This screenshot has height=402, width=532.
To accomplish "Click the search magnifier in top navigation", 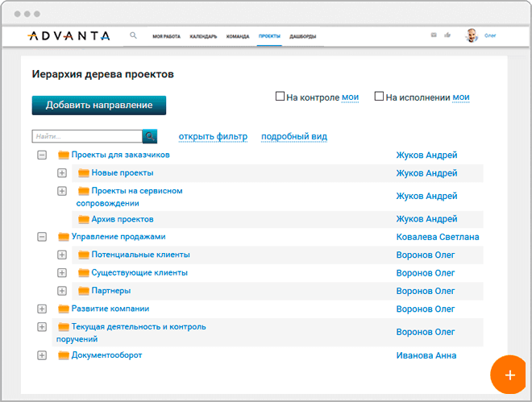I will (x=133, y=35).
